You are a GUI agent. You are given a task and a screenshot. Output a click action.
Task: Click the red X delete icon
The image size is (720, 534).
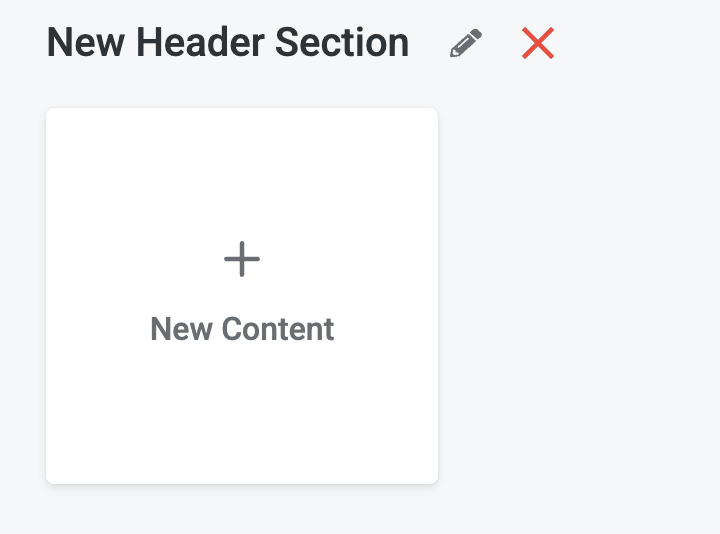click(x=538, y=43)
